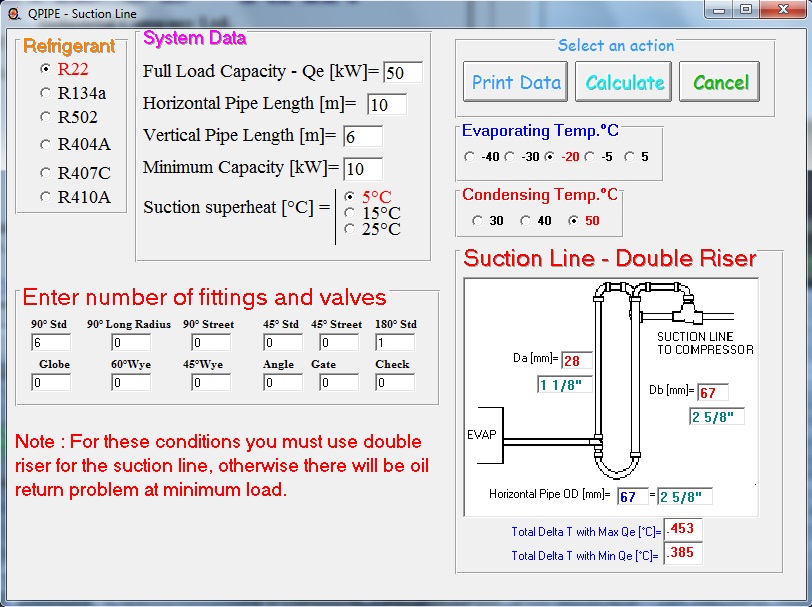
Task: Click the Horizontal Pipe OD mm value box
Action: (x=633, y=497)
